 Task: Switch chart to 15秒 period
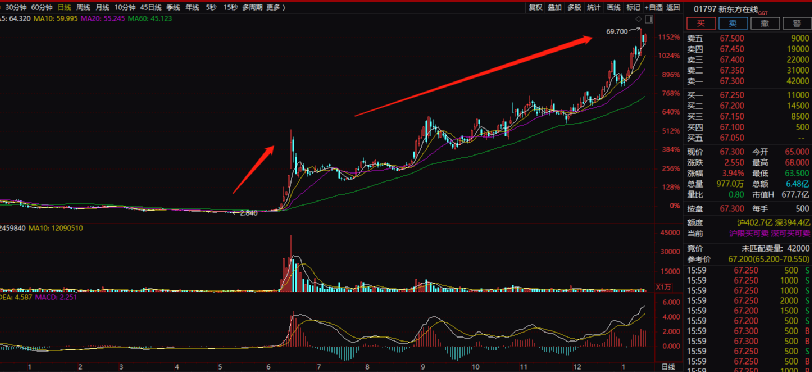230,7
